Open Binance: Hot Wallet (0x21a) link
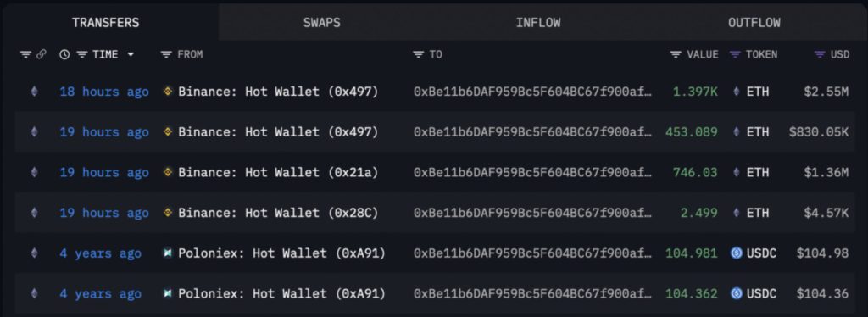The height and width of the screenshot is (317, 868). tap(278, 173)
